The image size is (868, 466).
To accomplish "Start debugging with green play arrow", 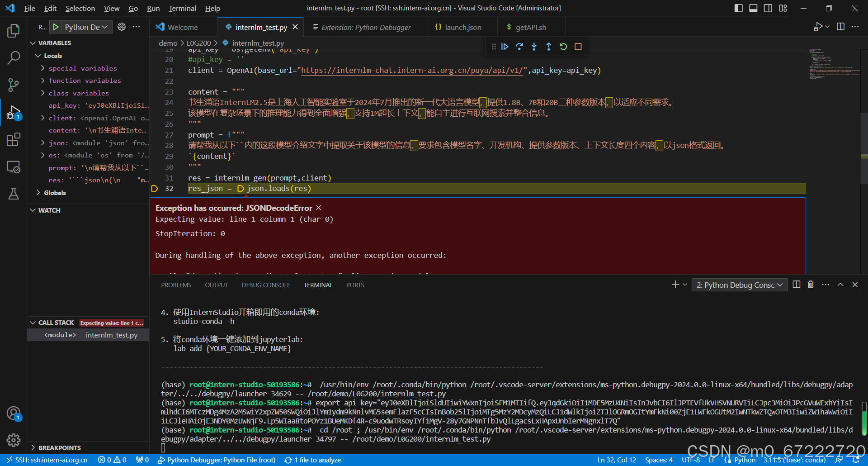I will (x=56, y=27).
